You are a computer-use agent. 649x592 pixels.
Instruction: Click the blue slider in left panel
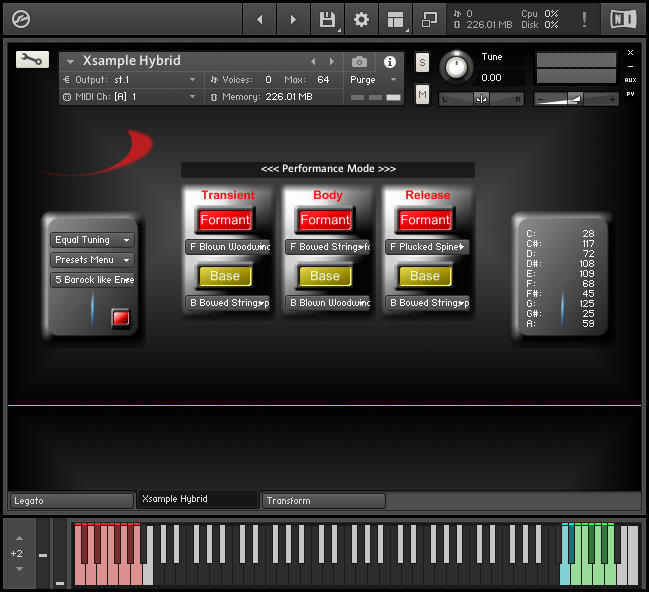point(92,310)
